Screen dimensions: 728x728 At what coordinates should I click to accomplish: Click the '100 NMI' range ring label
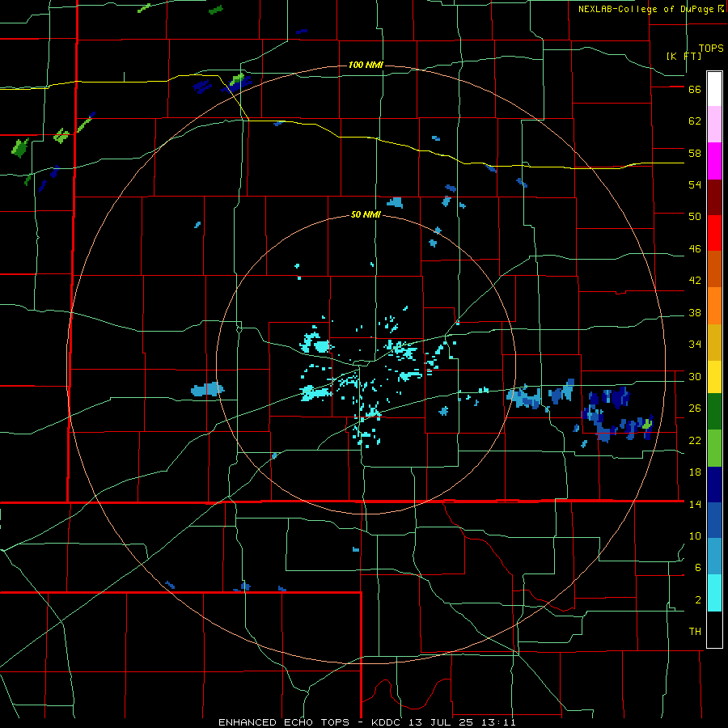[366, 65]
